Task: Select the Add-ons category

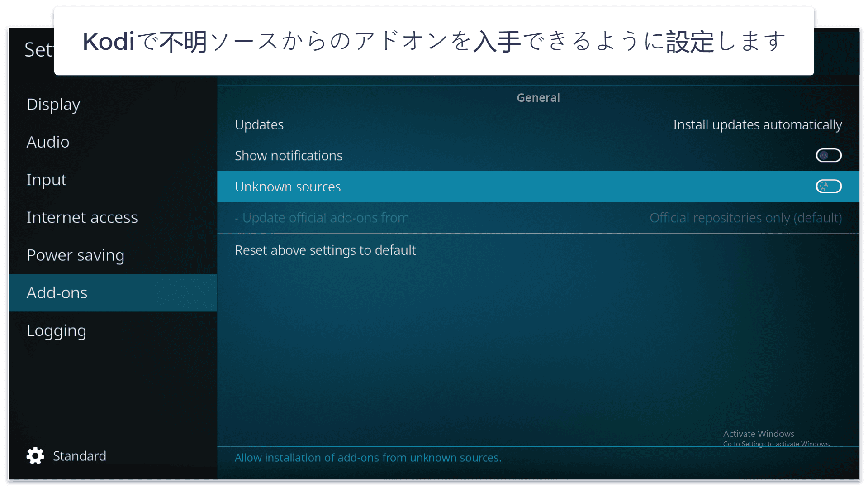Action: 113,293
